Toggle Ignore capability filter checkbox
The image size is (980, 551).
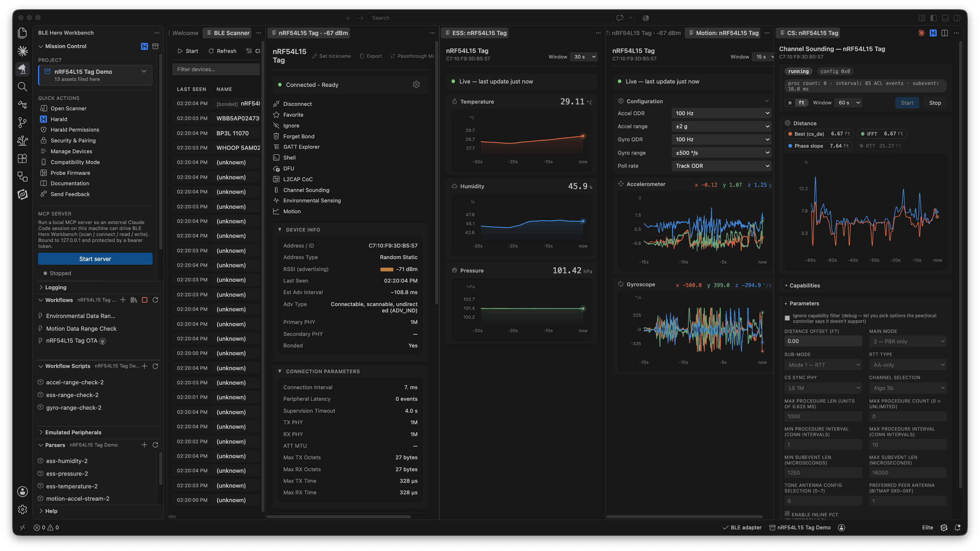787,318
